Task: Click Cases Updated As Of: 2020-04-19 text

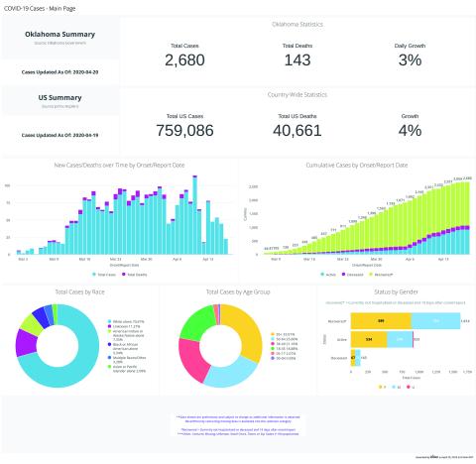Action: click(59, 135)
